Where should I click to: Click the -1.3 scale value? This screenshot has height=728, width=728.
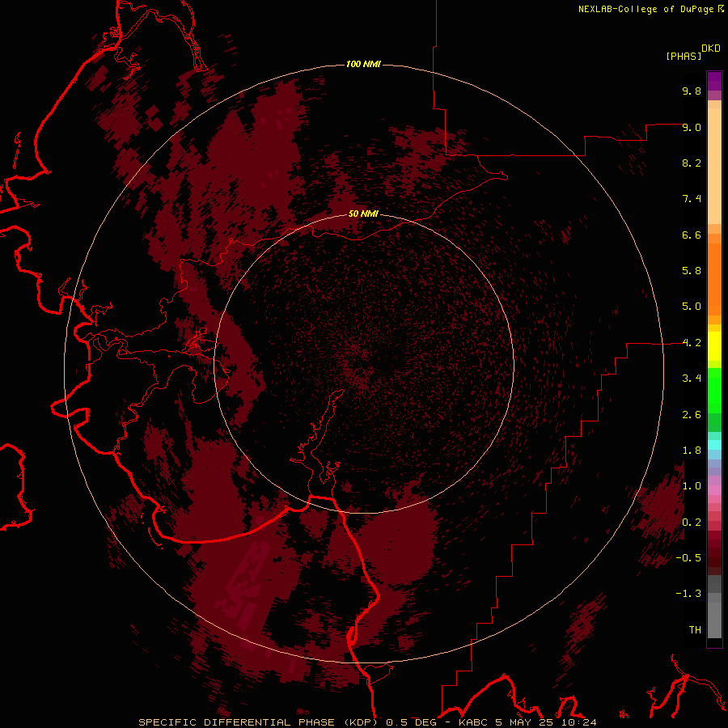(688, 594)
